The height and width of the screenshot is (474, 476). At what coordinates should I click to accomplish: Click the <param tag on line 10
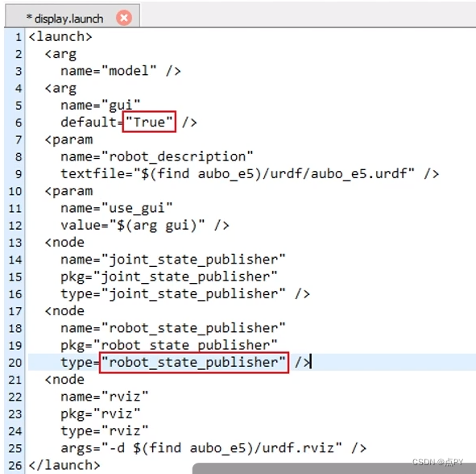(68, 191)
